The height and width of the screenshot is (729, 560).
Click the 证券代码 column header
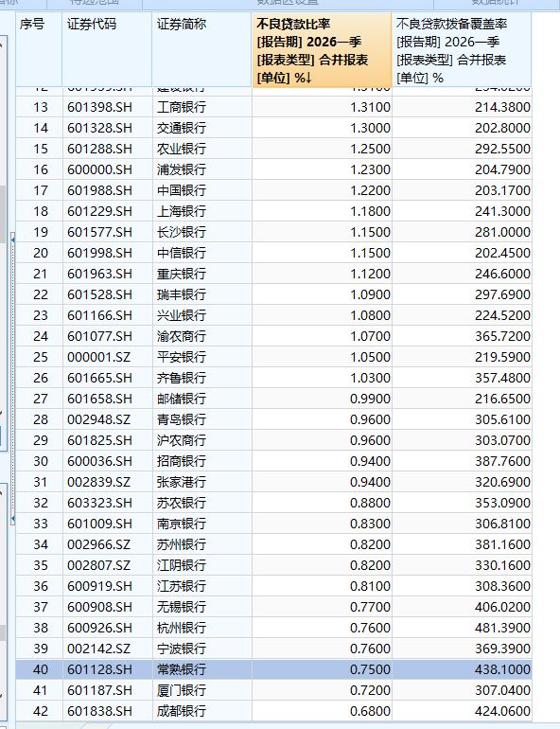107,50
